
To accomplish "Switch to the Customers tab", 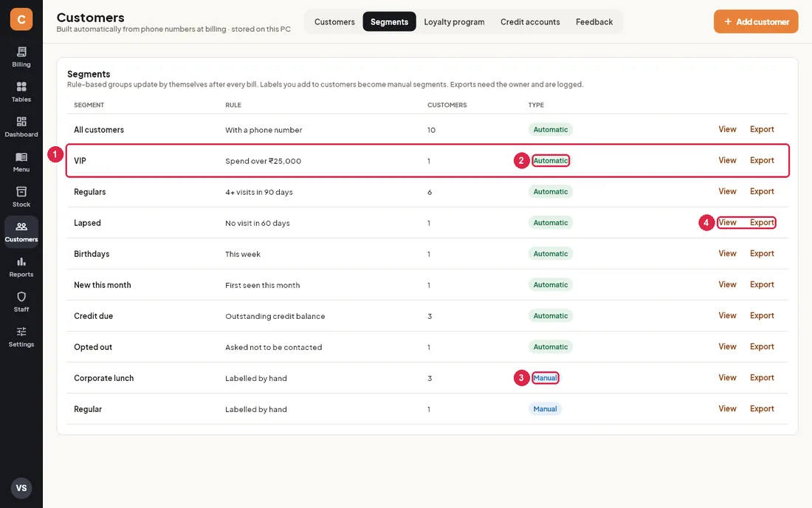I will click(x=334, y=21).
